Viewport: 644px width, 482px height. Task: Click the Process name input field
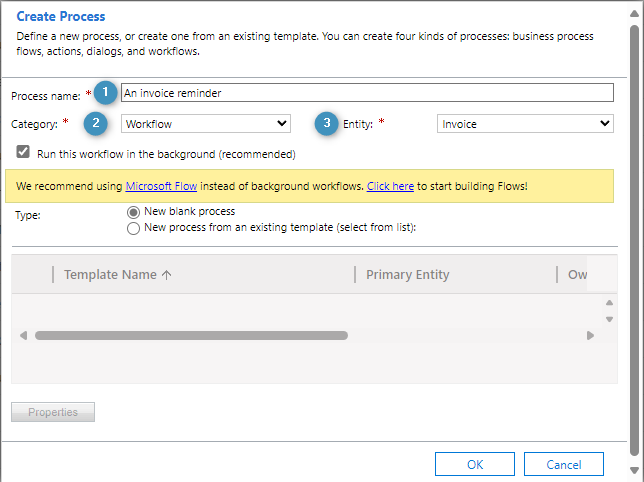[x=367, y=93]
